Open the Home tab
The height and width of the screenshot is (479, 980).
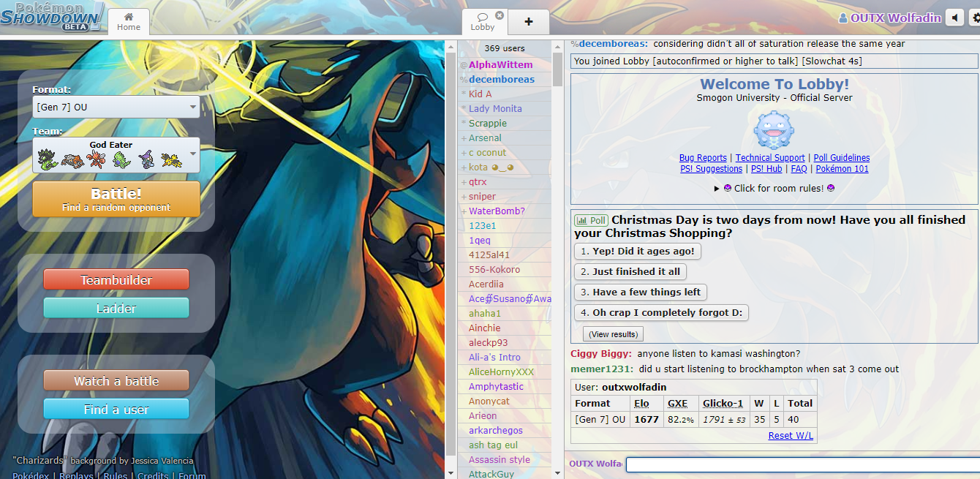pos(129,22)
